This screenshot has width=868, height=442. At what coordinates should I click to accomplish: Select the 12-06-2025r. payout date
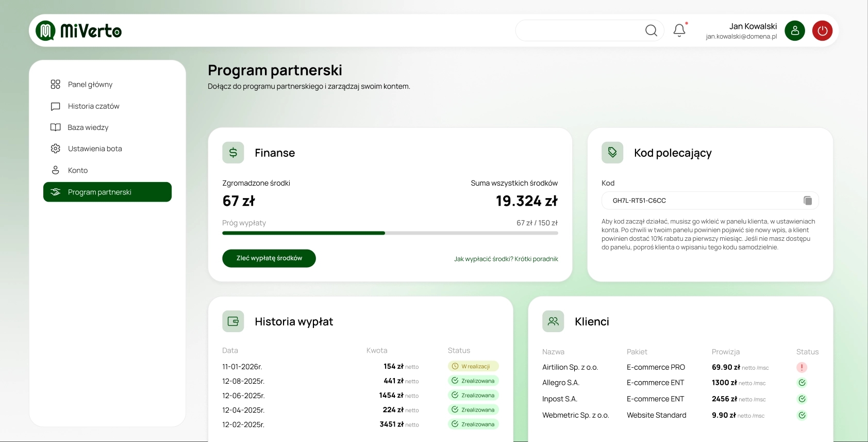[243, 396]
